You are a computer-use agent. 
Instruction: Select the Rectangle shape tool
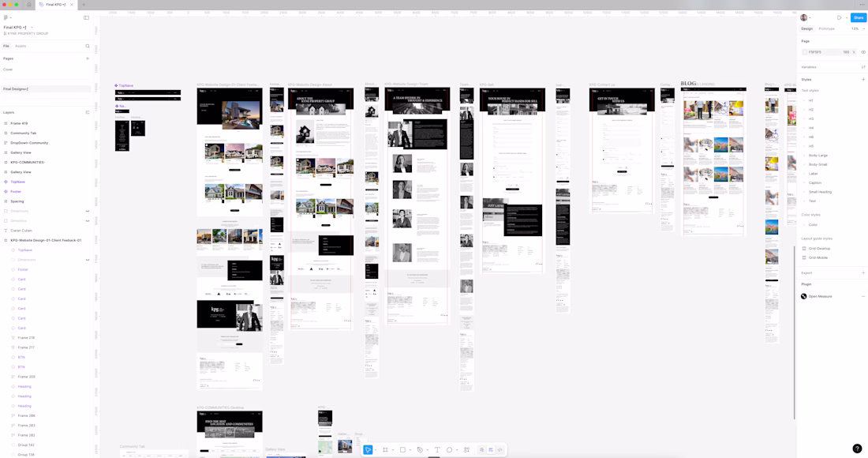[402, 449]
